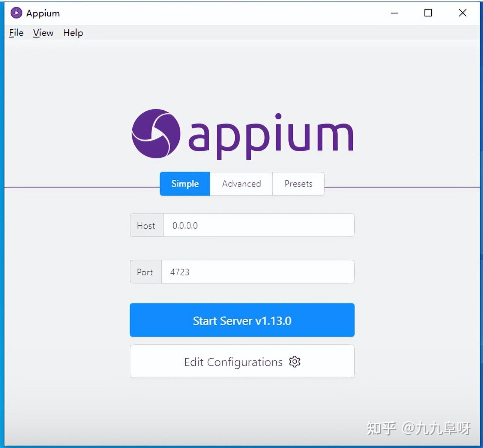Open Edit Configurations
Viewport: 483px width, 448px height.
(242, 361)
